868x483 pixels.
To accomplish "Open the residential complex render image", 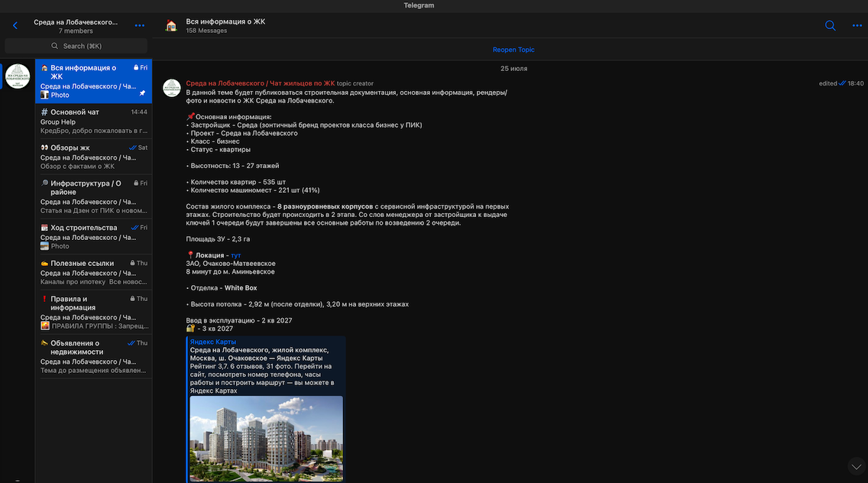I will (266, 438).
